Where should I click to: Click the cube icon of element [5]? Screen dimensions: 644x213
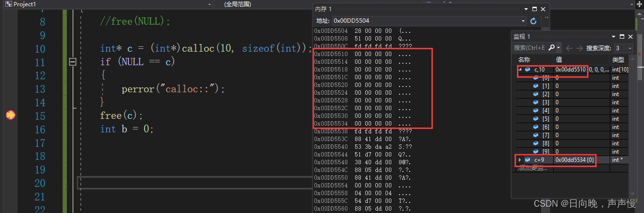(x=536, y=119)
